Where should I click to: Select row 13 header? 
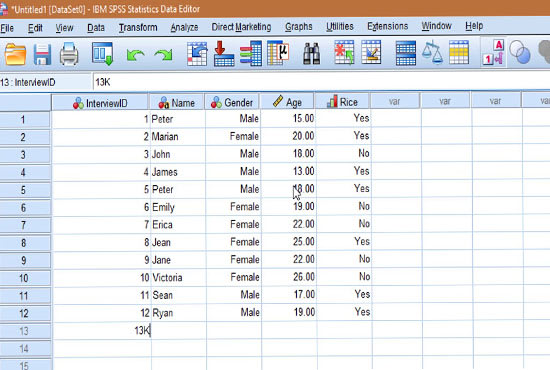[26, 331]
